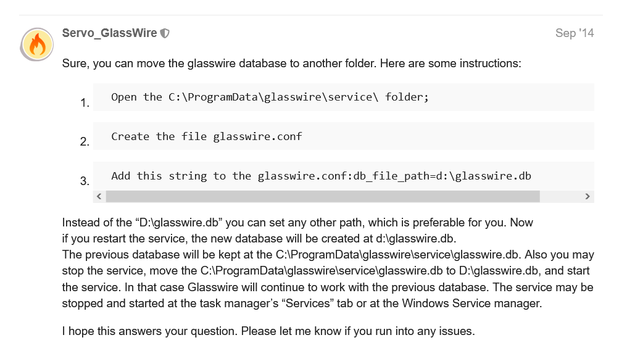Click the horizontal scrollbar thumb under step 3
Image resolution: width=627 pixels, height=364 pixels.
coord(322,196)
